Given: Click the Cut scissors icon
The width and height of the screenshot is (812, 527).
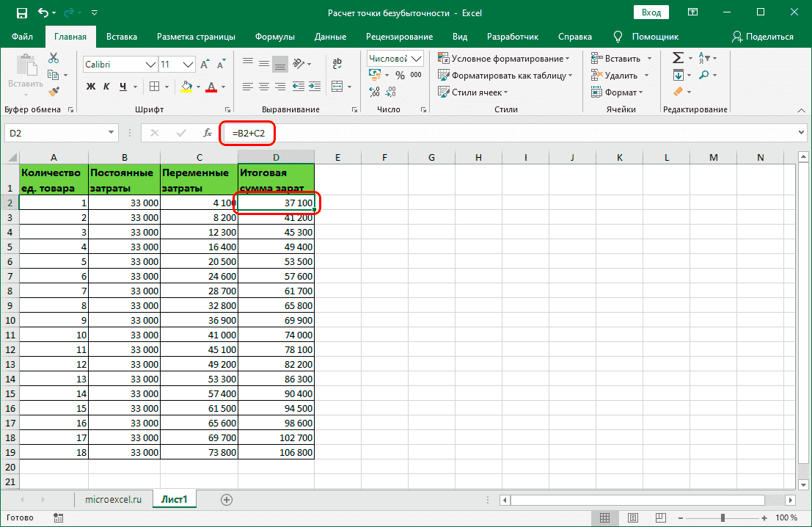Looking at the screenshot, I should (x=54, y=59).
